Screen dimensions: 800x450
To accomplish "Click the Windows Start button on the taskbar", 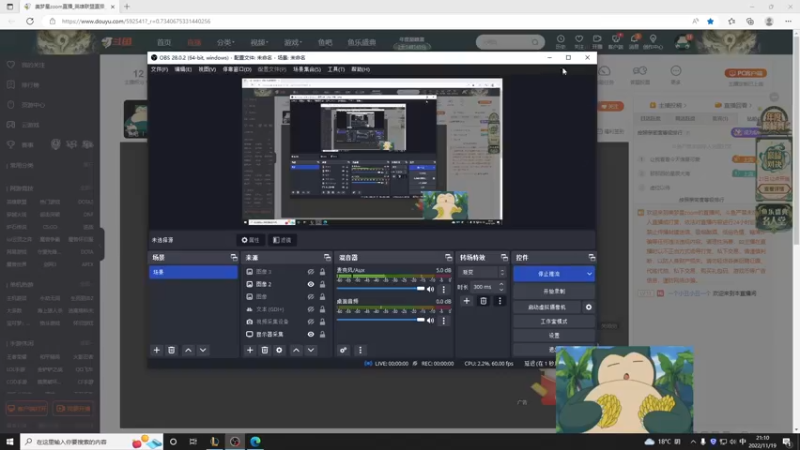I will 10,442.
